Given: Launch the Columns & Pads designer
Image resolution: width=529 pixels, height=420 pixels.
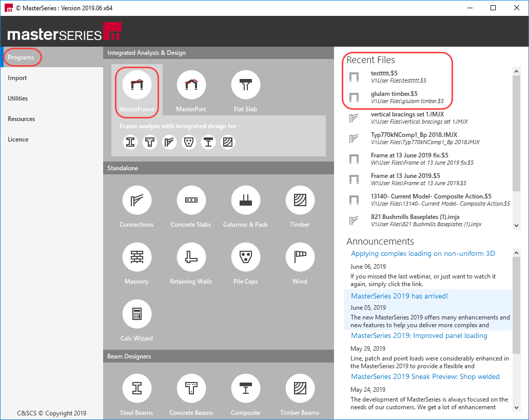Looking at the screenshot, I should coord(245,201).
